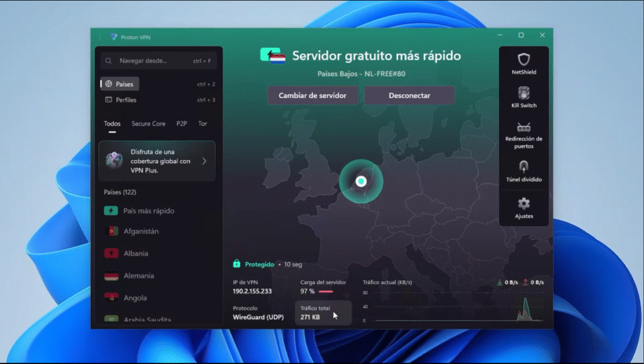Click the search magnifier icon
This screenshot has width=644, height=364.
coord(108,61)
